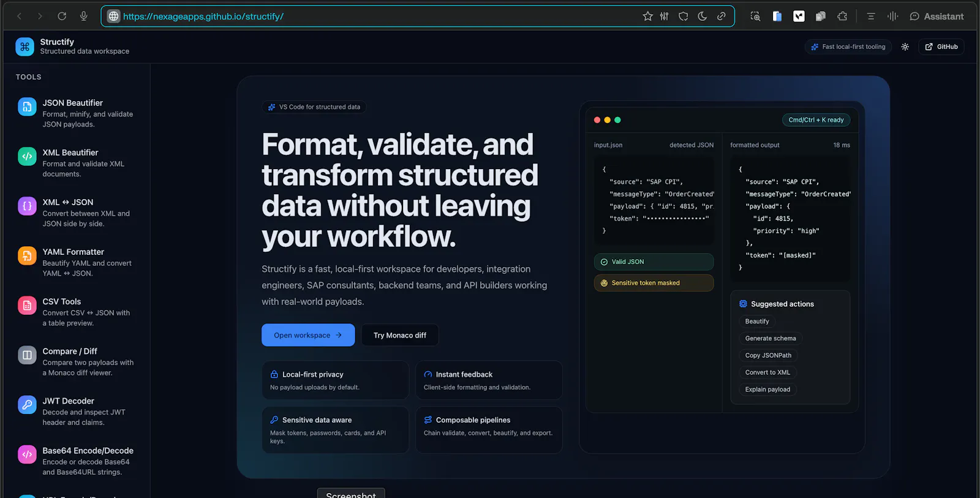Click Try Monaco diff button

click(400, 335)
